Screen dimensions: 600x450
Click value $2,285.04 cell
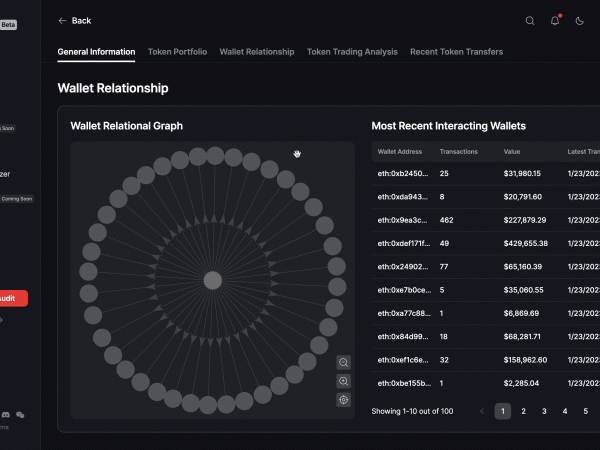(x=521, y=383)
